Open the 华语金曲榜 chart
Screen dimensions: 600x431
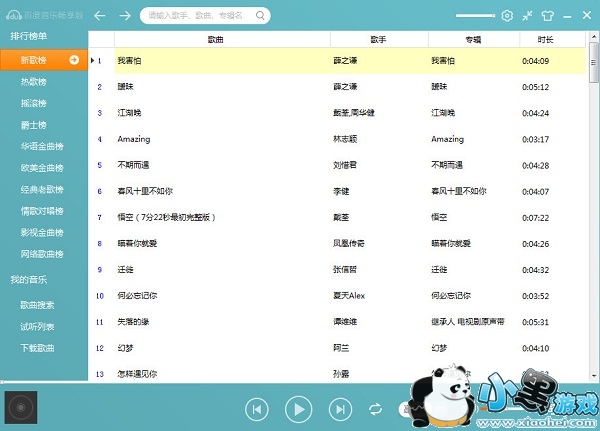(42, 146)
